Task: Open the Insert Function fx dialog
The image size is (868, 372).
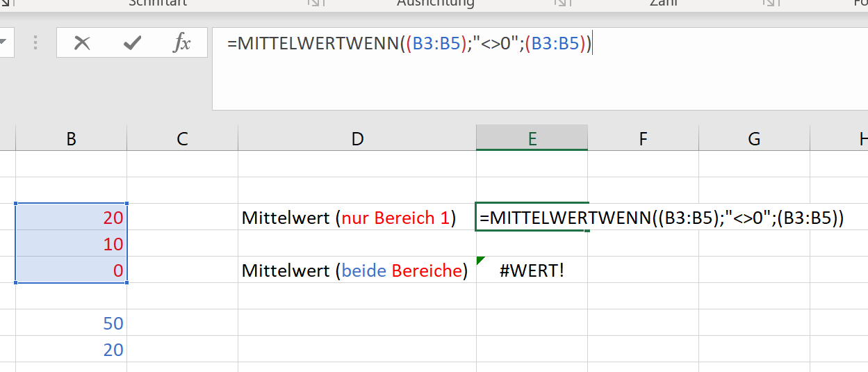Action: (x=181, y=43)
